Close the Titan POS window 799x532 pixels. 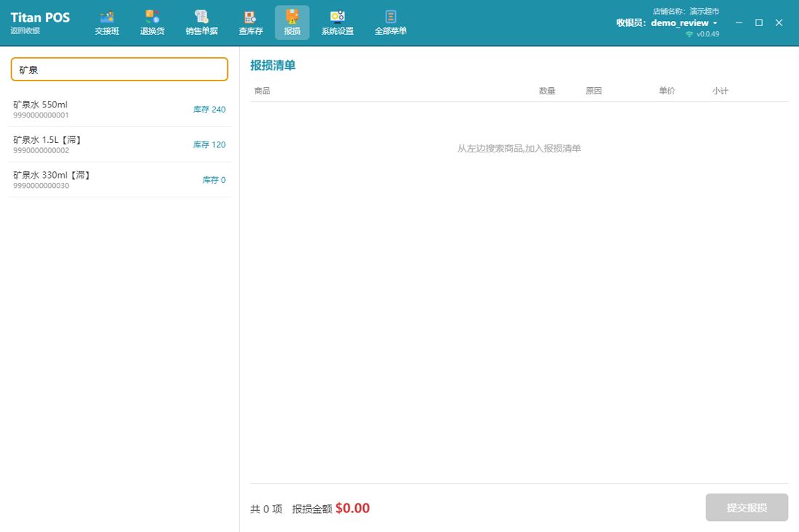click(779, 22)
